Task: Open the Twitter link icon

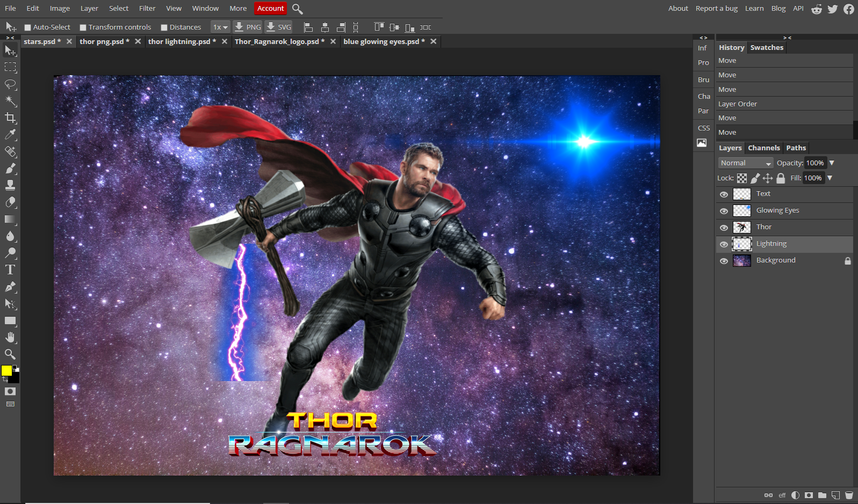Action: pos(833,9)
